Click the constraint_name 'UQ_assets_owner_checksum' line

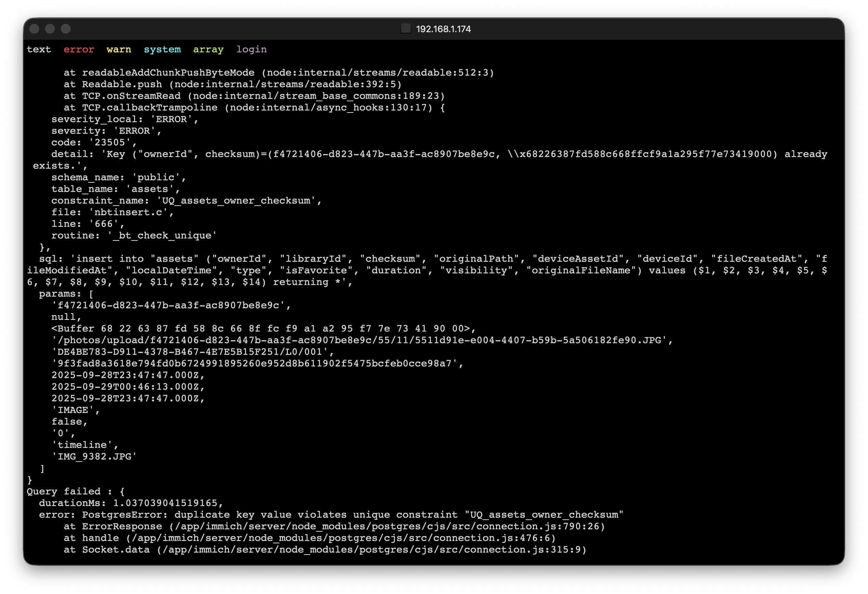point(186,201)
